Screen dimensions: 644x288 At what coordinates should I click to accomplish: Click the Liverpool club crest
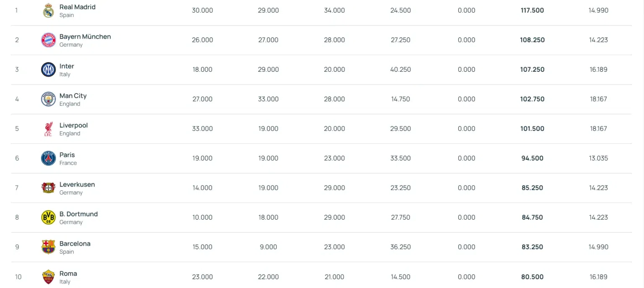pos(48,129)
